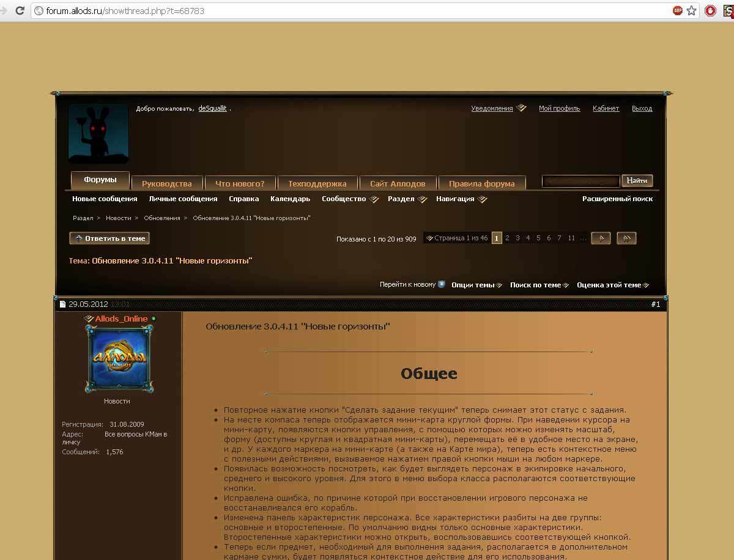Open the Кабинет link

pos(606,108)
